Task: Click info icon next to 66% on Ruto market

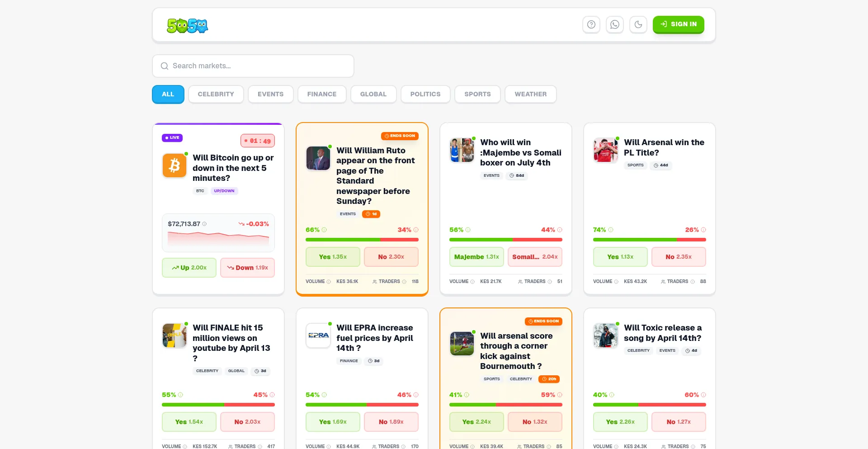Action: (x=324, y=230)
